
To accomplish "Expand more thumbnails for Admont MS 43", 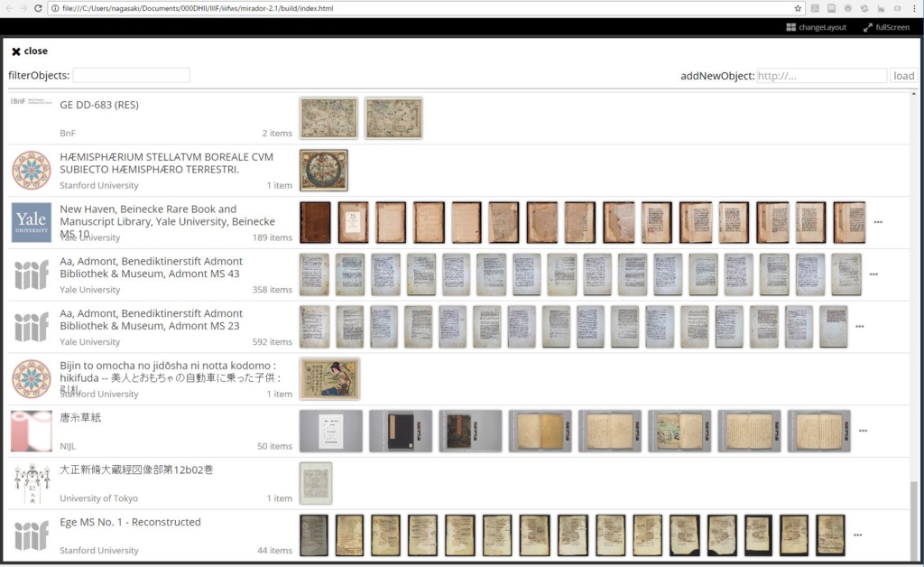I will pos(873,274).
